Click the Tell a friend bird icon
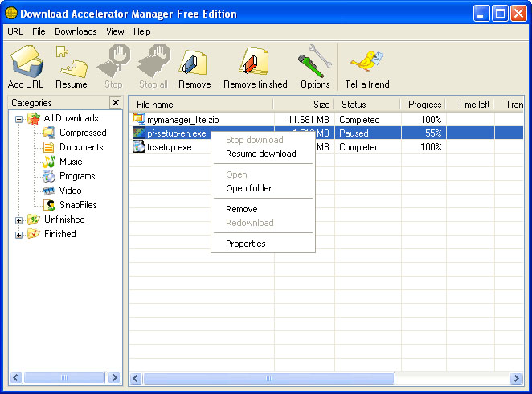Viewport: 532px width, 394px height. [366, 62]
